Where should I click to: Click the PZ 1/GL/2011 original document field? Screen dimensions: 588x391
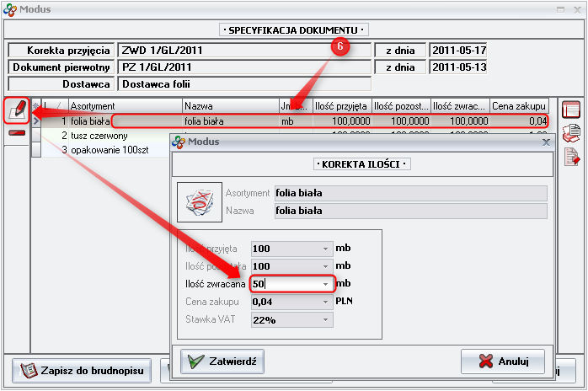pyautogui.click(x=244, y=67)
